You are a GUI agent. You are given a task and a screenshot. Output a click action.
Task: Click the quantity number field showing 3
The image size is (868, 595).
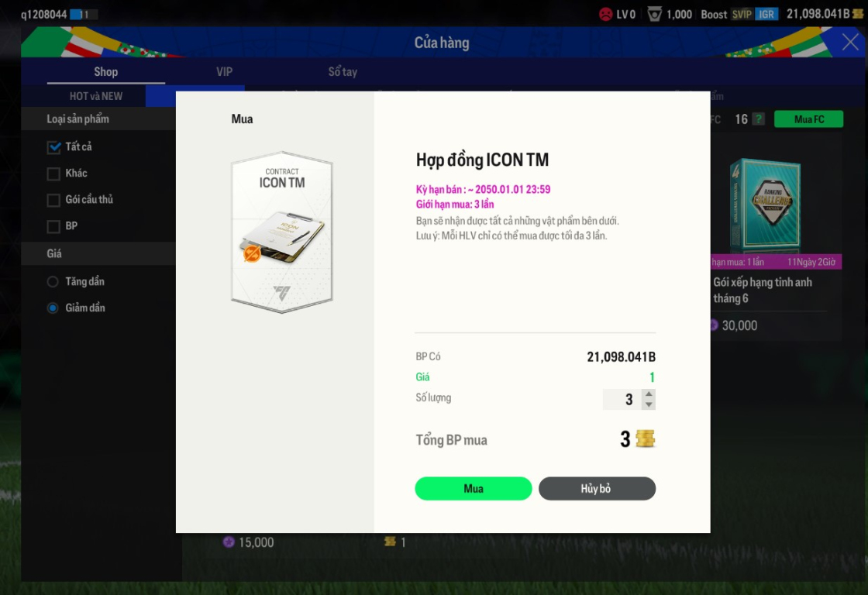coord(622,400)
